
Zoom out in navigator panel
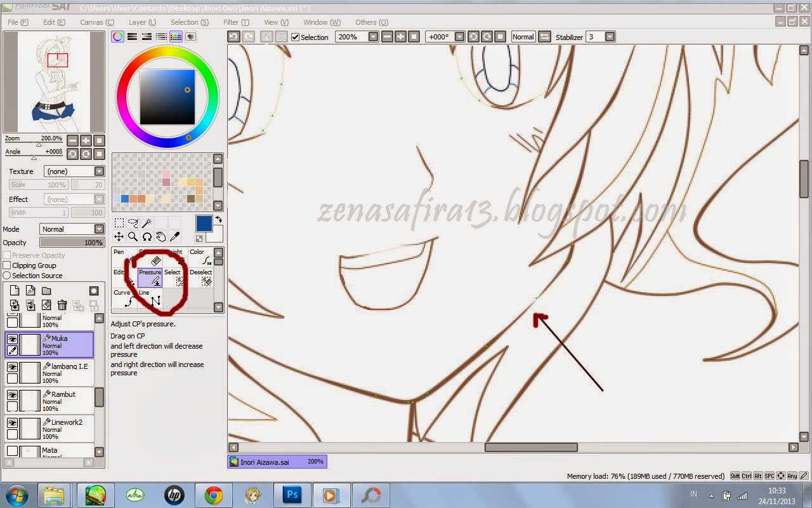(x=72, y=140)
